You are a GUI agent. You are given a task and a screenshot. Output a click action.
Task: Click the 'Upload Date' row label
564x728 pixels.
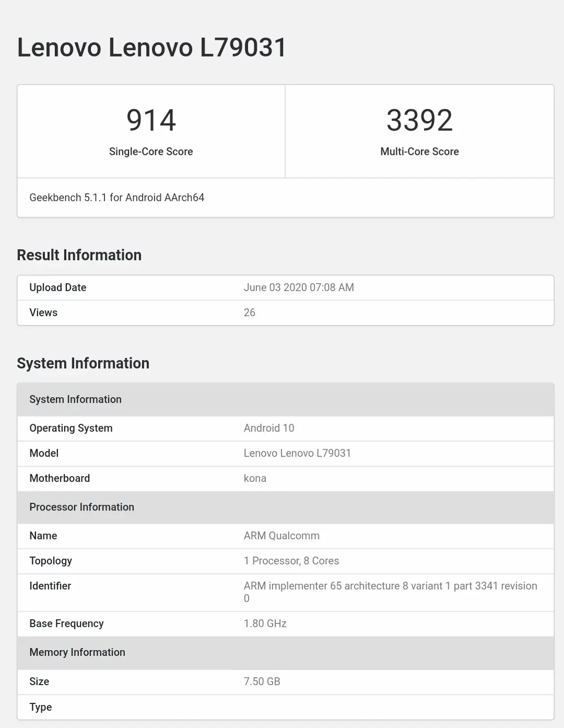pos(58,287)
